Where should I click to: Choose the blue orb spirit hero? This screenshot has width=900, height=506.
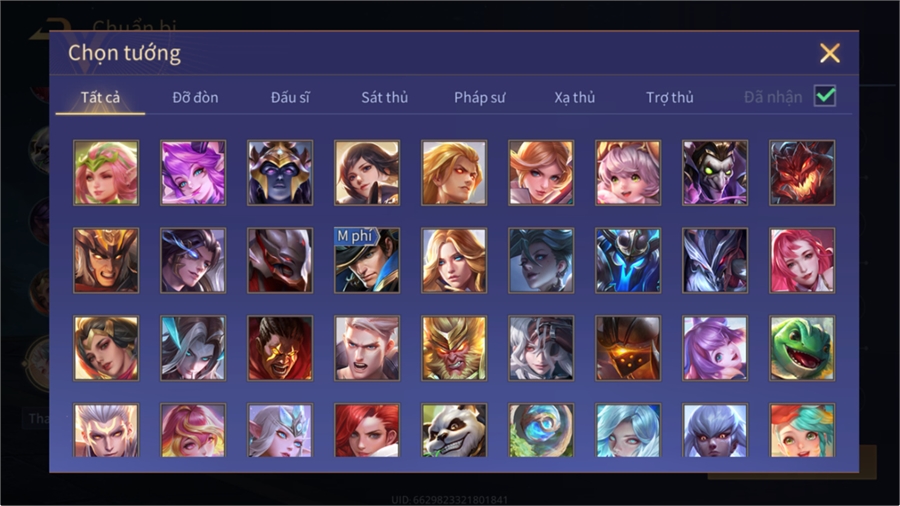pos(541,430)
